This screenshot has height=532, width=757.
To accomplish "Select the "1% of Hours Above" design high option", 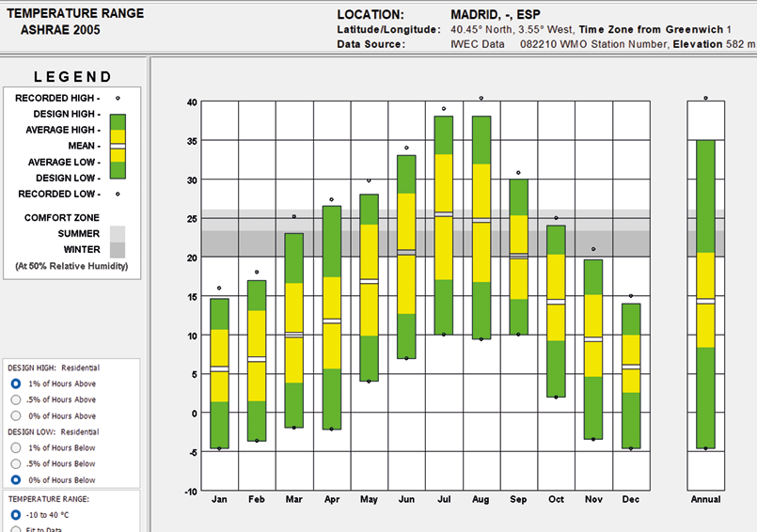I will [15, 383].
